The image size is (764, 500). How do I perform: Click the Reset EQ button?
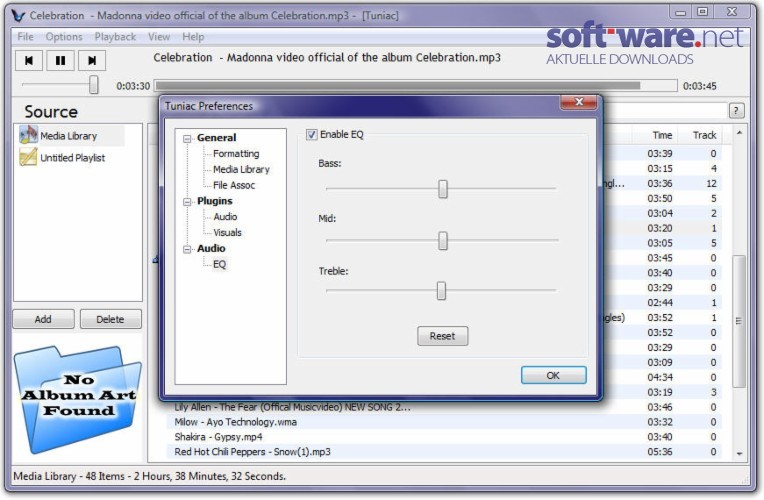point(442,336)
